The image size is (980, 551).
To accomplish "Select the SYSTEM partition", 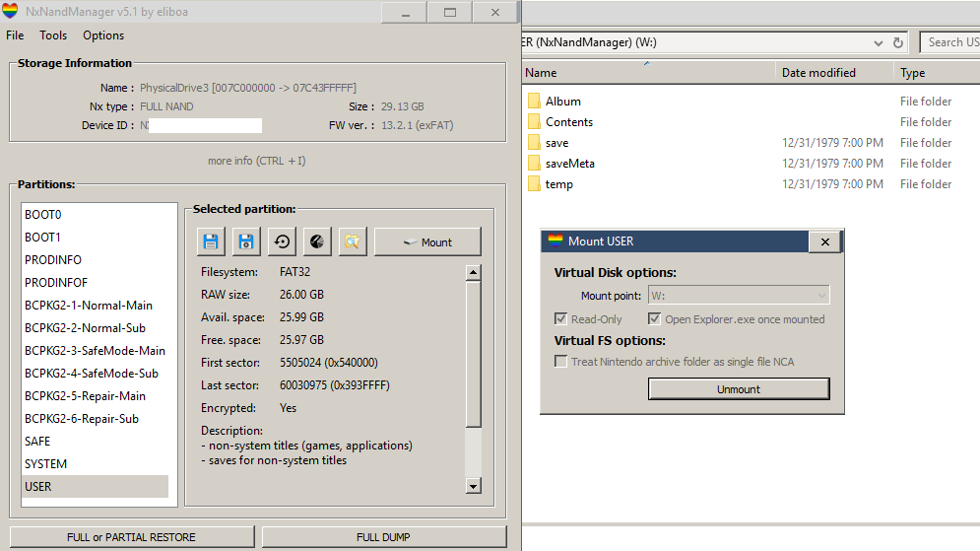I will [95, 464].
